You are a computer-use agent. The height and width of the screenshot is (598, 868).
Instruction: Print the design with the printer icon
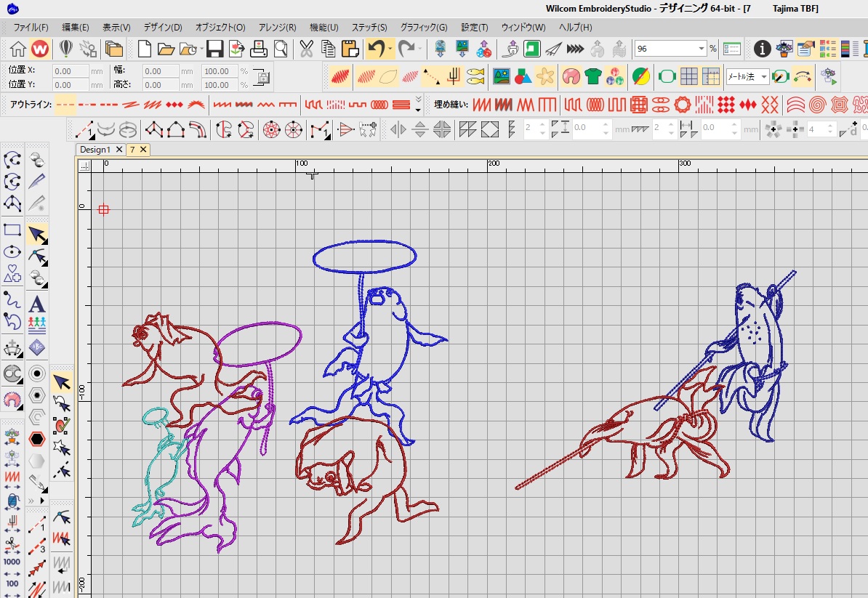[x=259, y=49]
